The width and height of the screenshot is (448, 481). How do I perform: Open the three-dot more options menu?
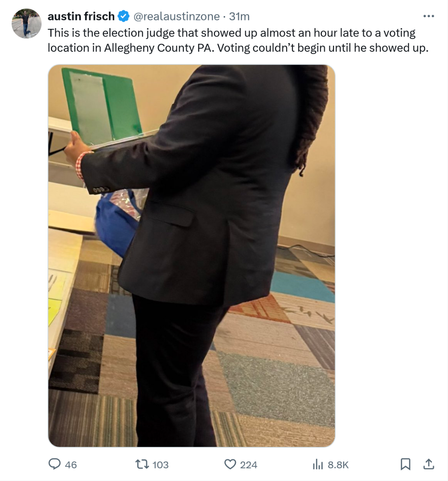pos(429,16)
